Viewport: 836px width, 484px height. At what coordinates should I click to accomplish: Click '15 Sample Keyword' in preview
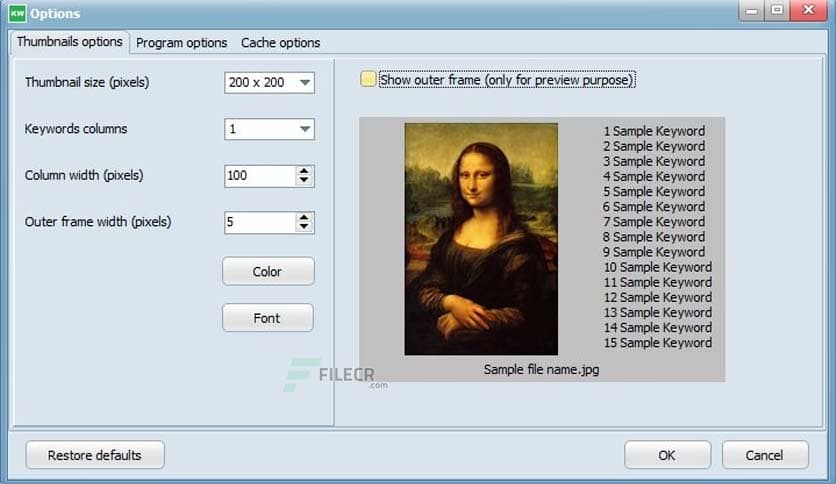click(658, 343)
